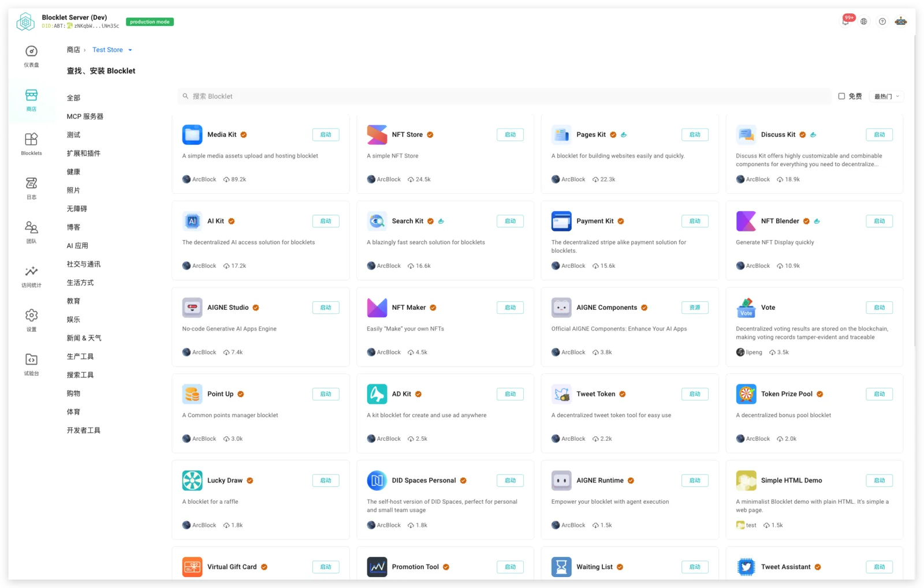Screen dimensions: 924x588
Task: Select the AI 应用 category
Action: [77, 246]
